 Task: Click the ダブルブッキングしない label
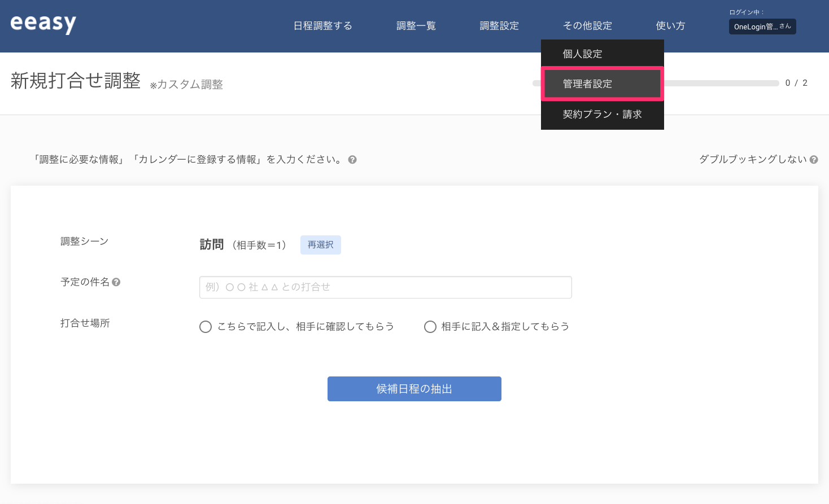click(x=753, y=160)
